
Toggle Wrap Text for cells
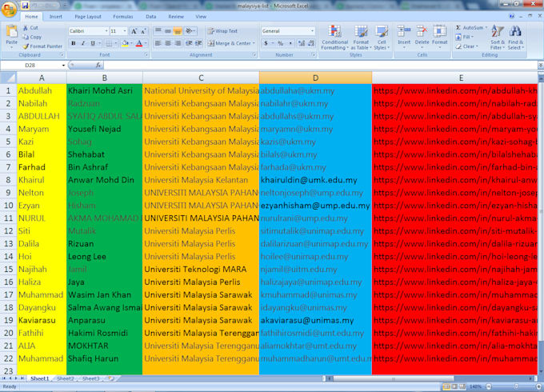222,31
